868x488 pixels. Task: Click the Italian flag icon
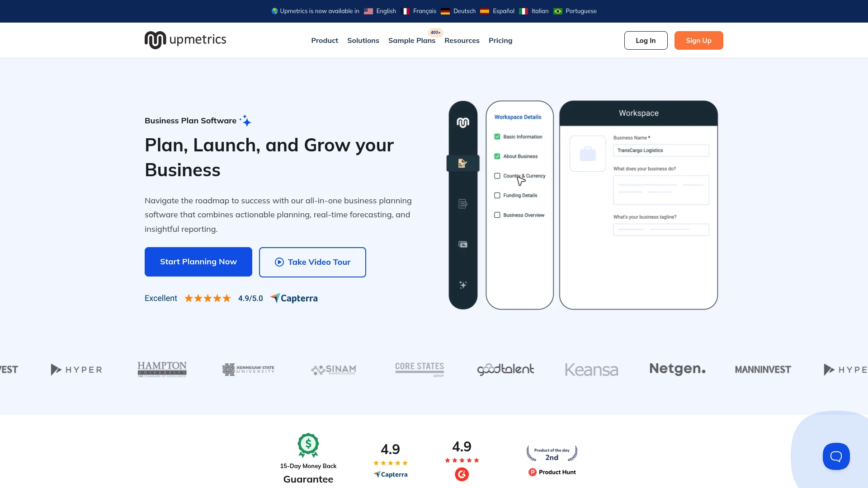point(524,11)
